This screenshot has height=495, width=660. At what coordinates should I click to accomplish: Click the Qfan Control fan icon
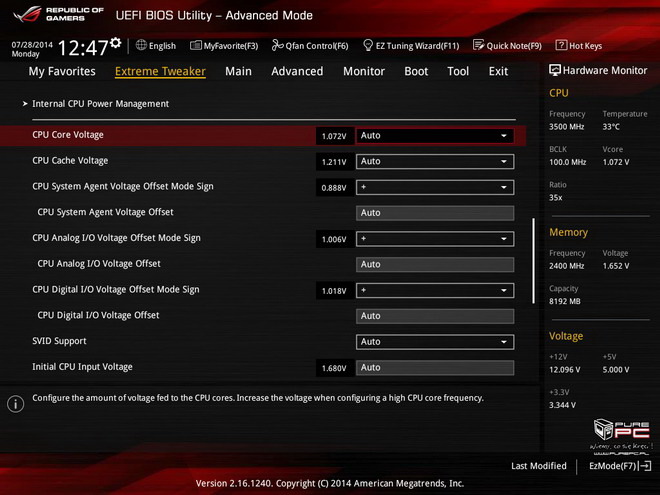277,45
